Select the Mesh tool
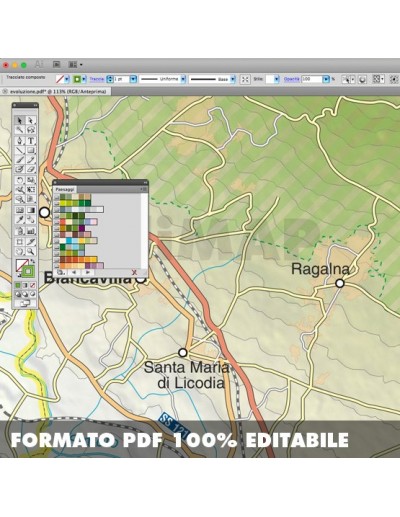Viewport: 400px width, 517px height. coord(20,210)
